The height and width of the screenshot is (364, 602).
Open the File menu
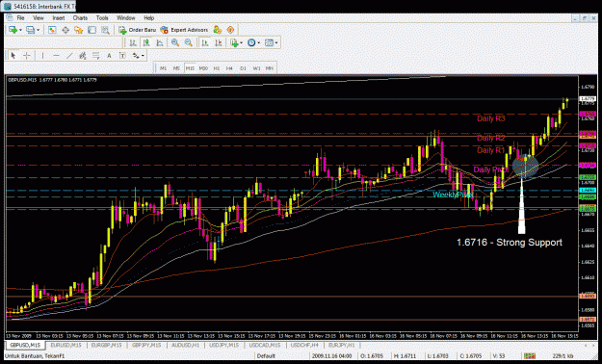[20, 18]
